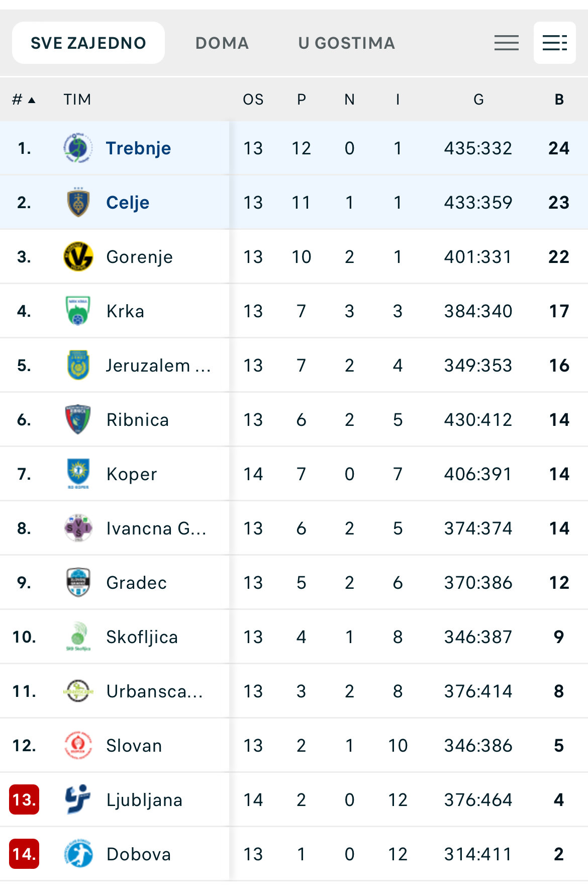Click the Krka team badge
The height and width of the screenshot is (894, 588).
click(x=78, y=311)
